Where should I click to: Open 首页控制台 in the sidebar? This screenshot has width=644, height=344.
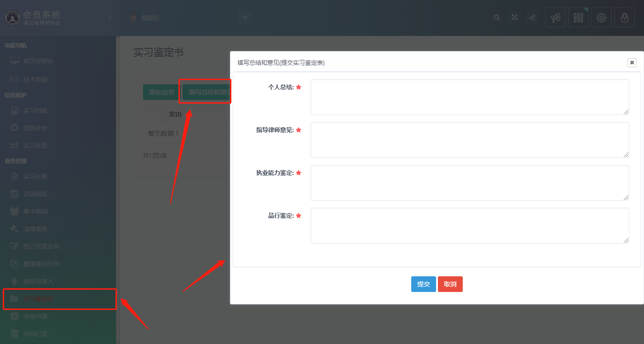point(38,61)
